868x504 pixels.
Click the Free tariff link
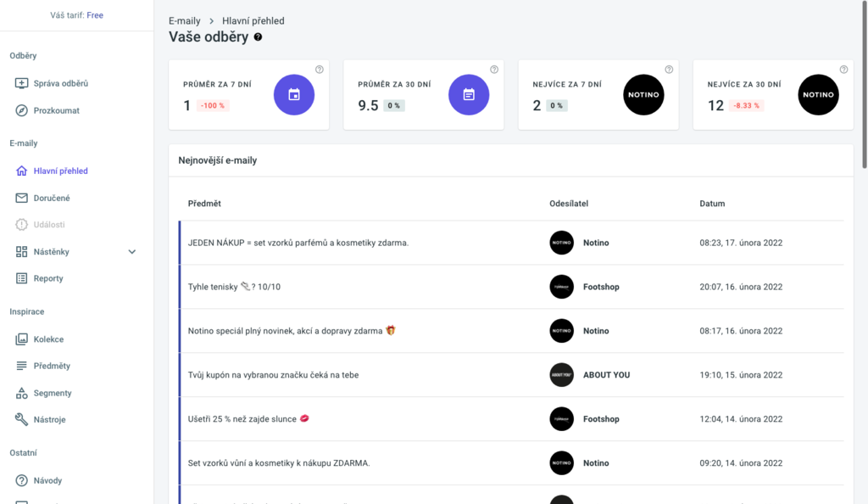[x=95, y=15]
